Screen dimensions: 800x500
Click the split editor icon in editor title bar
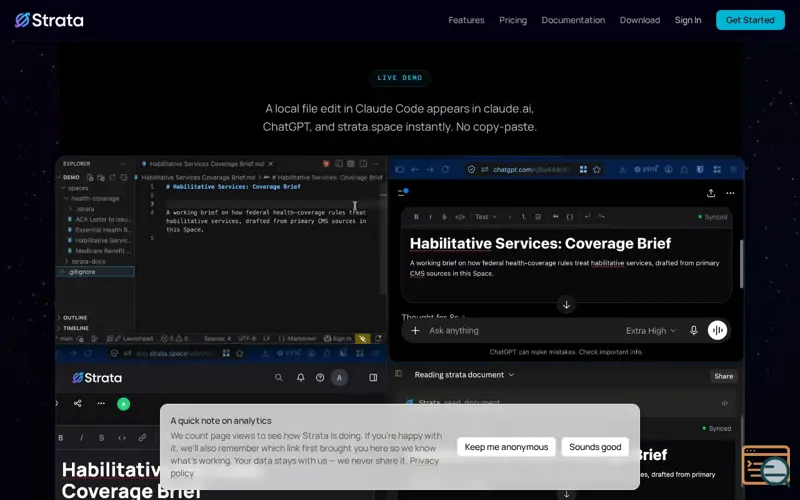[x=363, y=164]
